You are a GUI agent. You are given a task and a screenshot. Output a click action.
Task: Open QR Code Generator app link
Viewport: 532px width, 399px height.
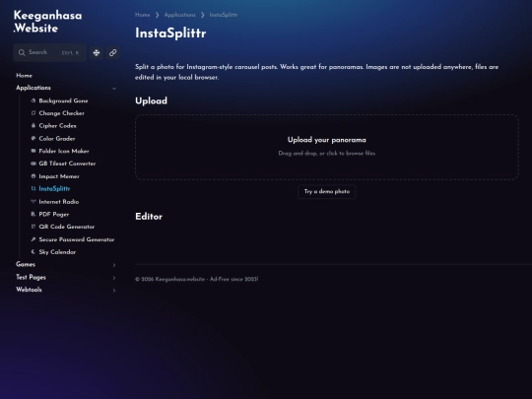67,227
